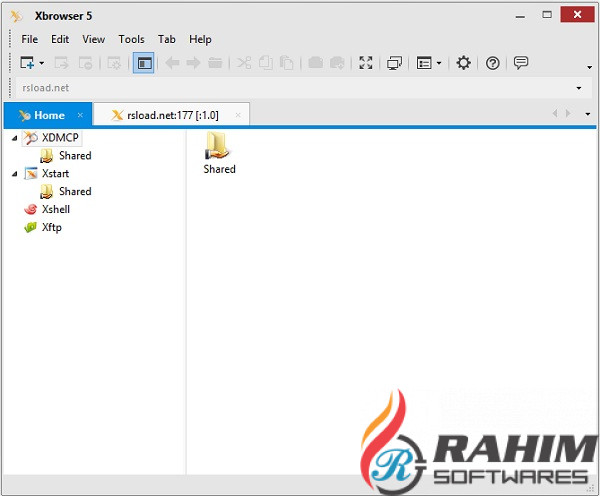
Task: Minimize the Xbrowser 5 window
Action: coord(520,16)
